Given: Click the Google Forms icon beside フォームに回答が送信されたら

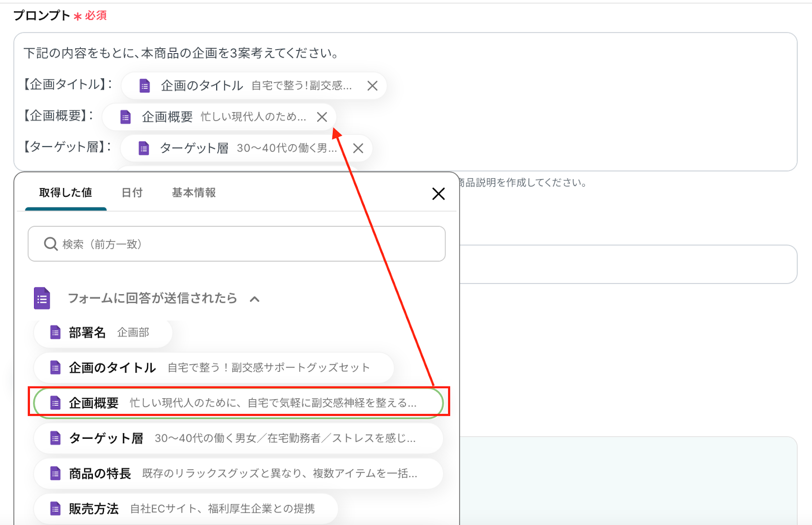Looking at the screenshot, I should [42, 298].
